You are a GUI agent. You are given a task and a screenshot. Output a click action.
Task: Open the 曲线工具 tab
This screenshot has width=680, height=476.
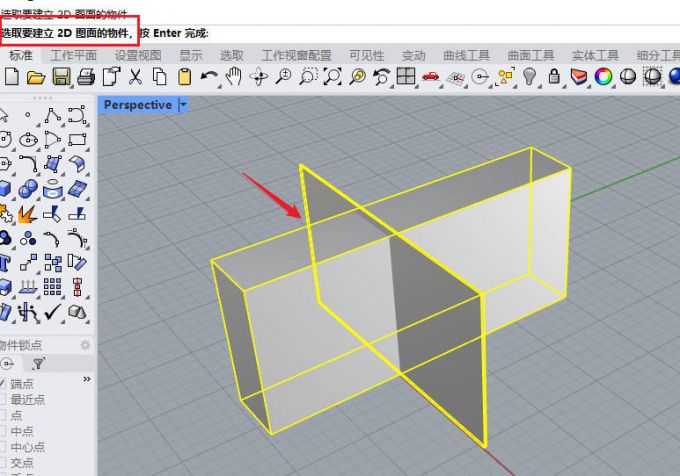click(467, 55)
